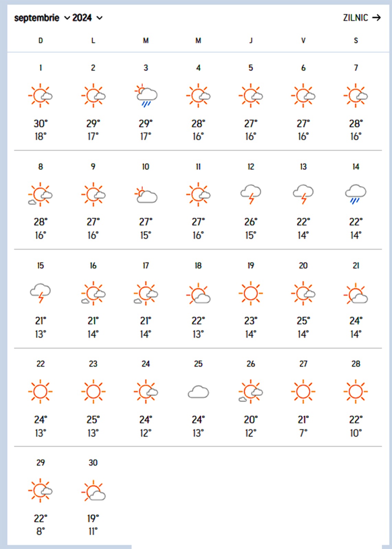This screenshot has height=549, width=392.
Task: Click the mostly cloudy icon on September 10
Action: click(146, 195)
